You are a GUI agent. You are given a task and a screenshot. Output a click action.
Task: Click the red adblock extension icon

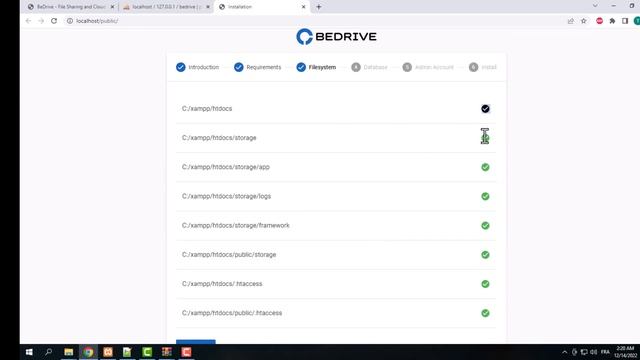(x=599, y=21)
